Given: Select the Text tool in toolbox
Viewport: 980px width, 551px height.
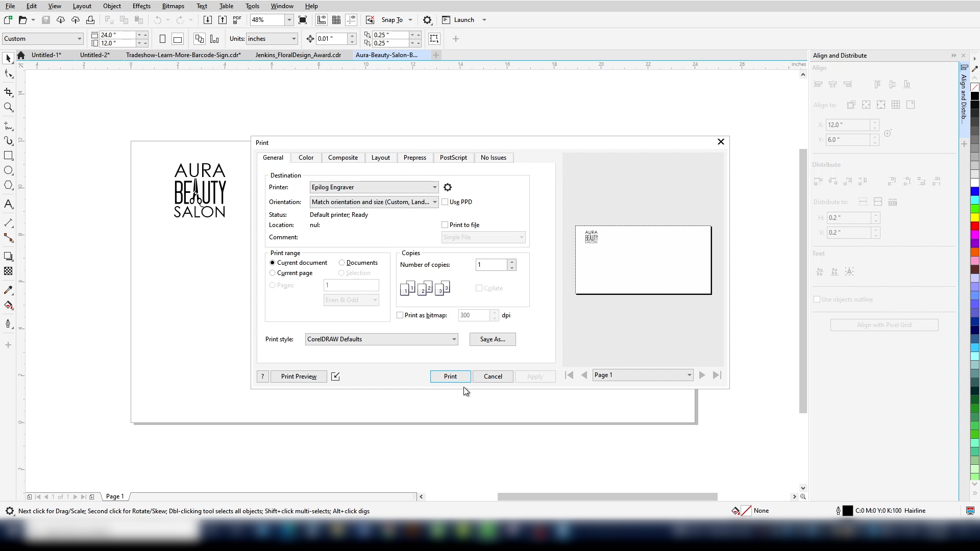Looking at the screenshot, I should (x=8, y=205).
